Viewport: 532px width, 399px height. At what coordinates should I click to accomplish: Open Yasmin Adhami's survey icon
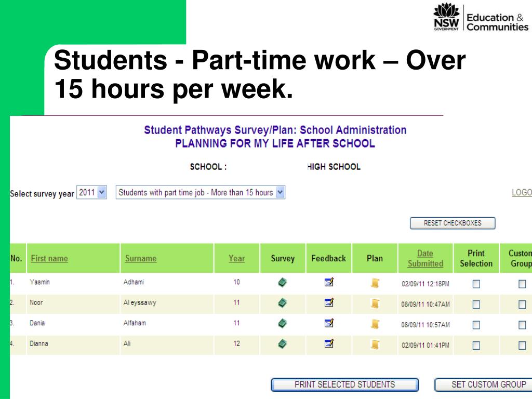[x=282, y=282]
